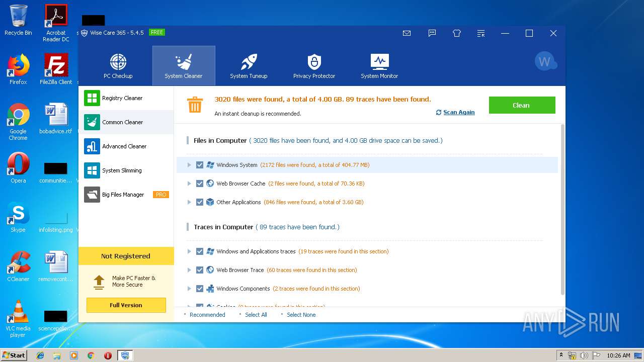Select the Opera desktop icon

(x=18, y=168)
